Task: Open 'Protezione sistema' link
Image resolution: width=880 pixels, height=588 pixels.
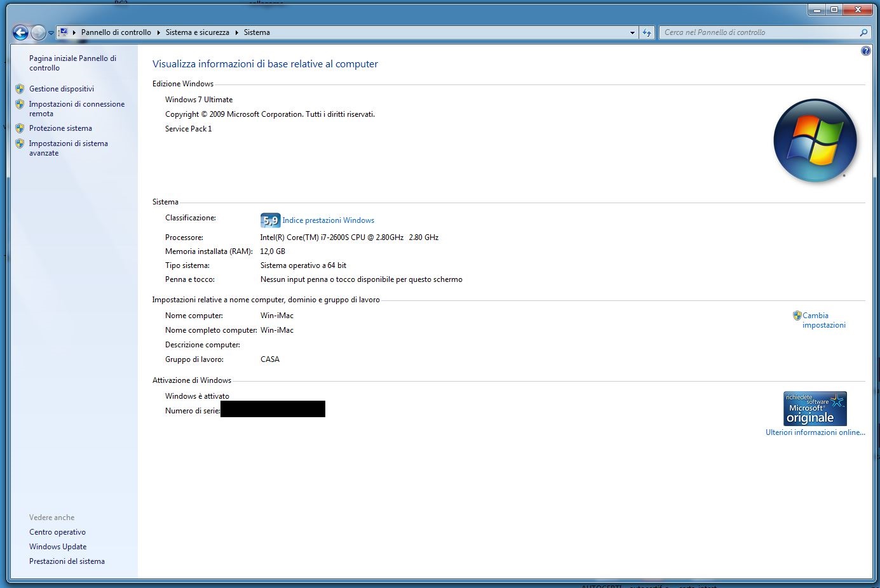Action: click(x=60, y=128)
